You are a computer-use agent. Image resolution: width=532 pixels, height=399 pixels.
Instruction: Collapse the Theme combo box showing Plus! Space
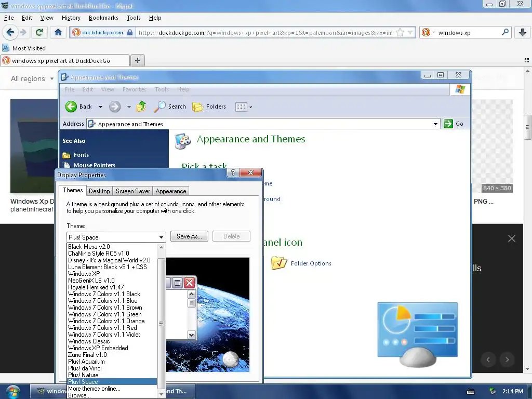[161, 237]
